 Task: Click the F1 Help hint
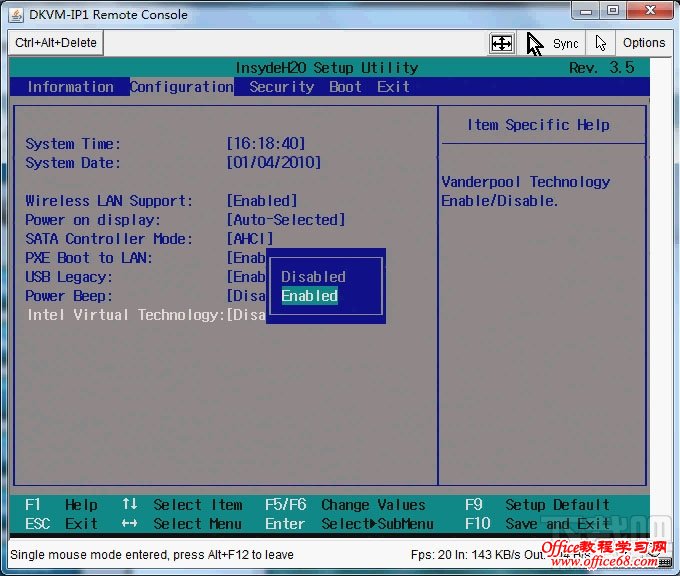click(61, 505)
